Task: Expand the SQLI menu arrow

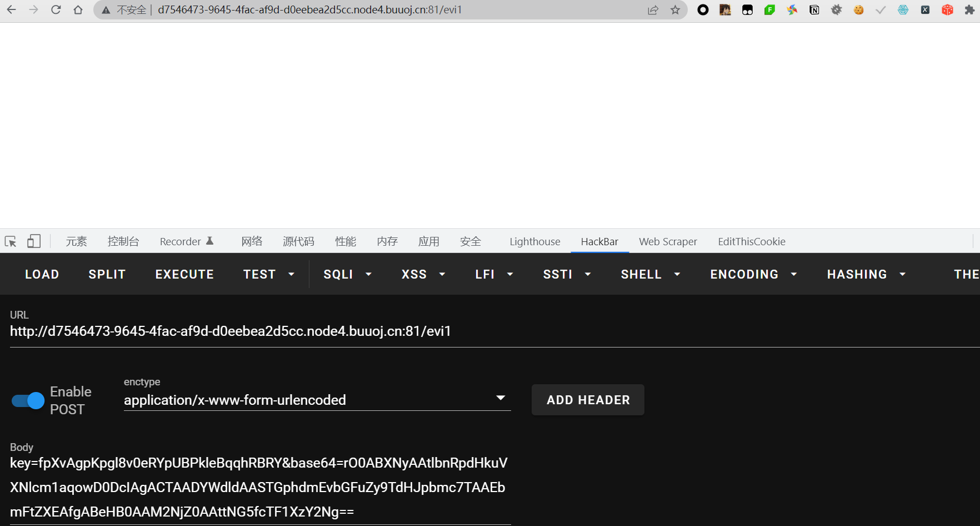Action: tap(368, 274)
